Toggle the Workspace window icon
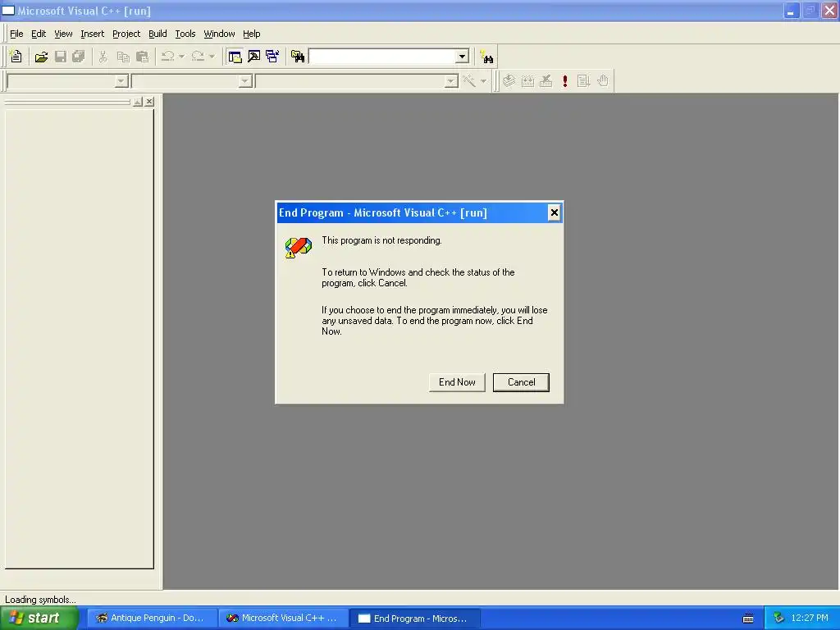 click(x=235, y=57)
